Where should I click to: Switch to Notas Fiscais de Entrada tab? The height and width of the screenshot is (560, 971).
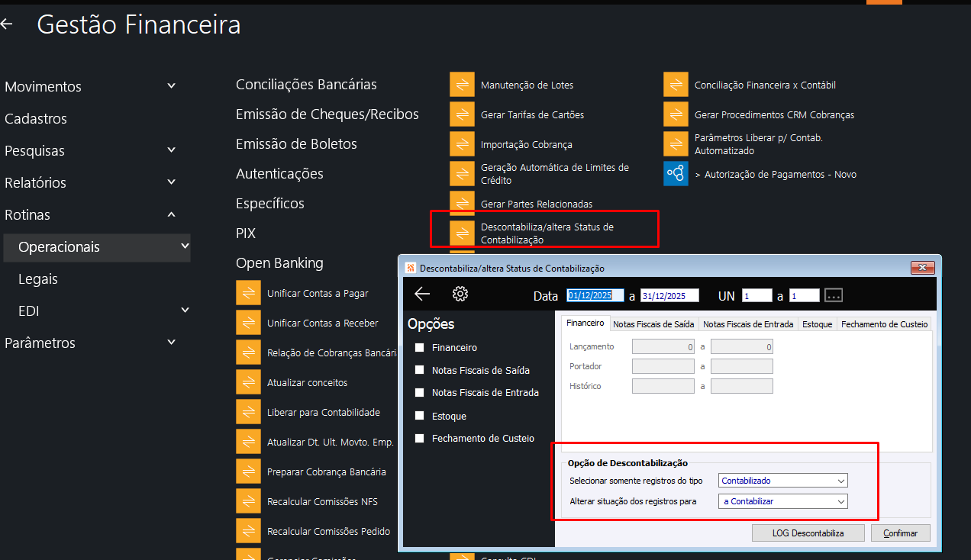pyautogui.click(x=748, y=324)
